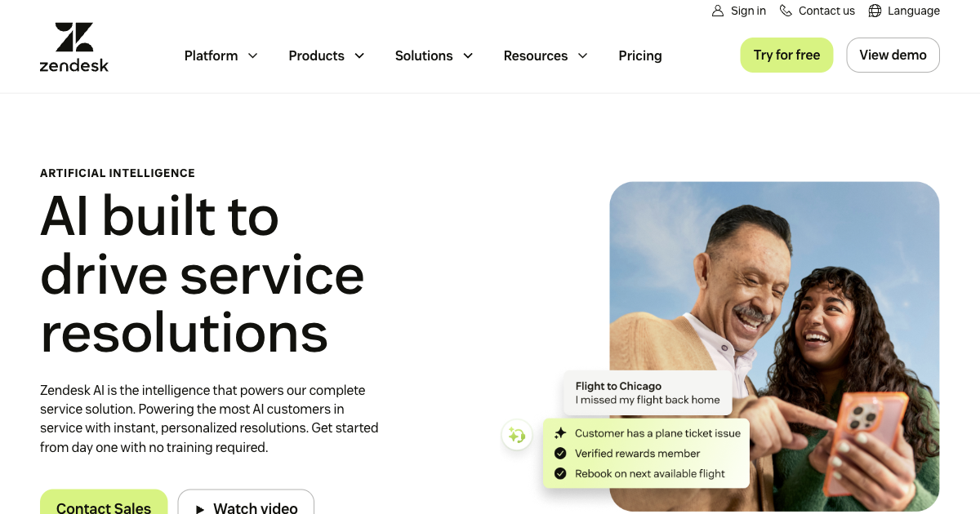This screenshot has height=514, width=980.
Task: Click the play icon in Watch video
Action: point(200,507)
